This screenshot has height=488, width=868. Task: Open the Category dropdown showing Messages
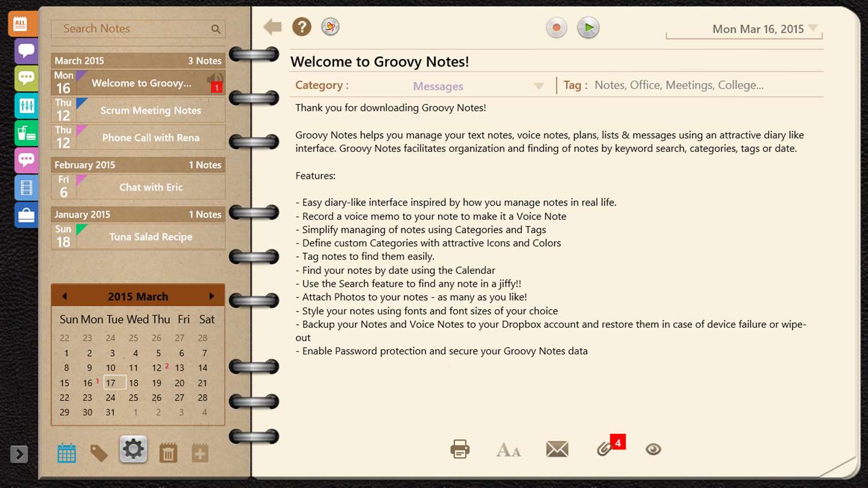click(x=479, y=86)
